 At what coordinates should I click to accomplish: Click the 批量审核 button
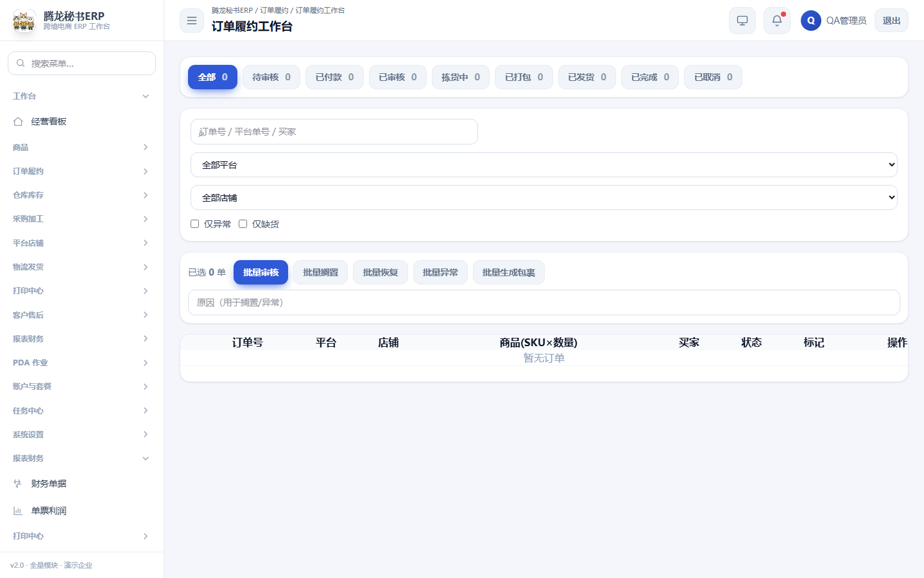pyautogui.click(x=261, y=272)
